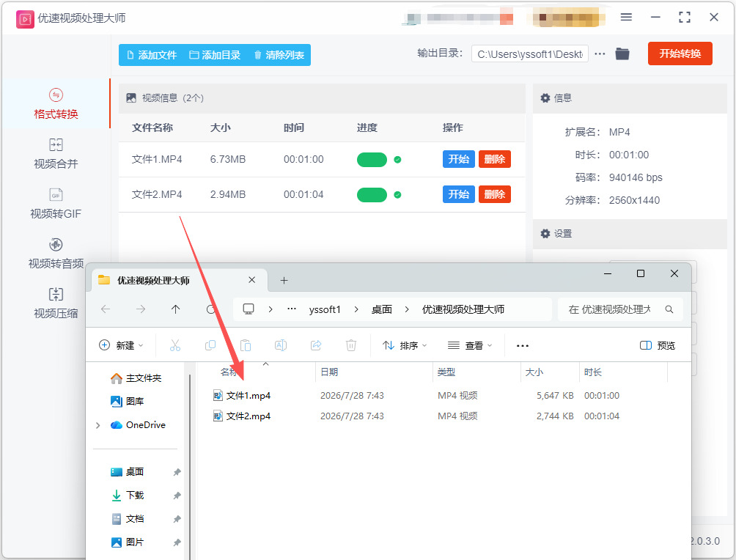Click the Explorer delete trash icon

(350, 345)
